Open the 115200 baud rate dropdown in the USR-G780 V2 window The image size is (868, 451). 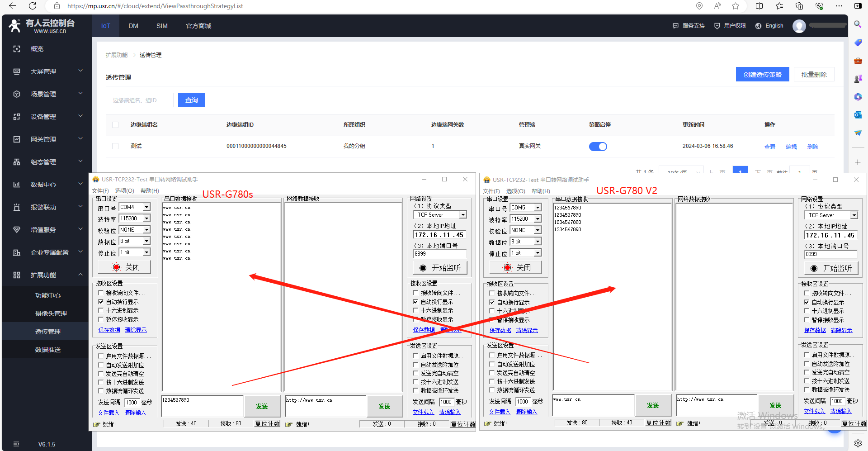[538, 219]
